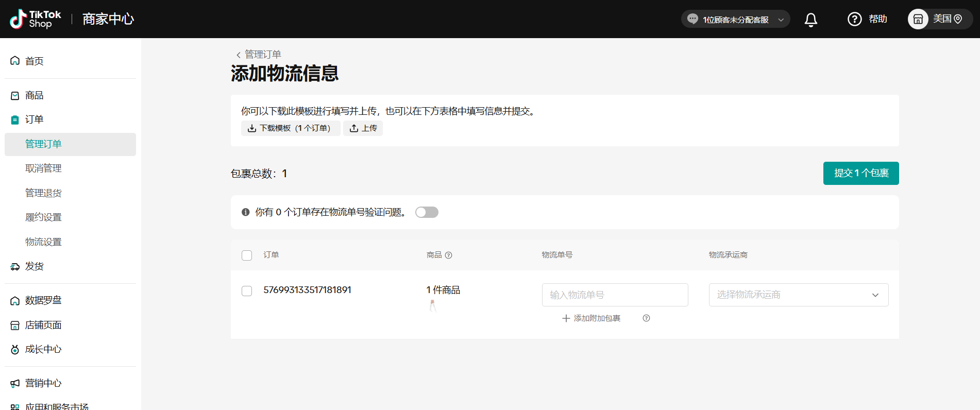Viewport: 980px width, 410px height.
Task: Select checkbox for order 576993133517181891
Action: 247,291
